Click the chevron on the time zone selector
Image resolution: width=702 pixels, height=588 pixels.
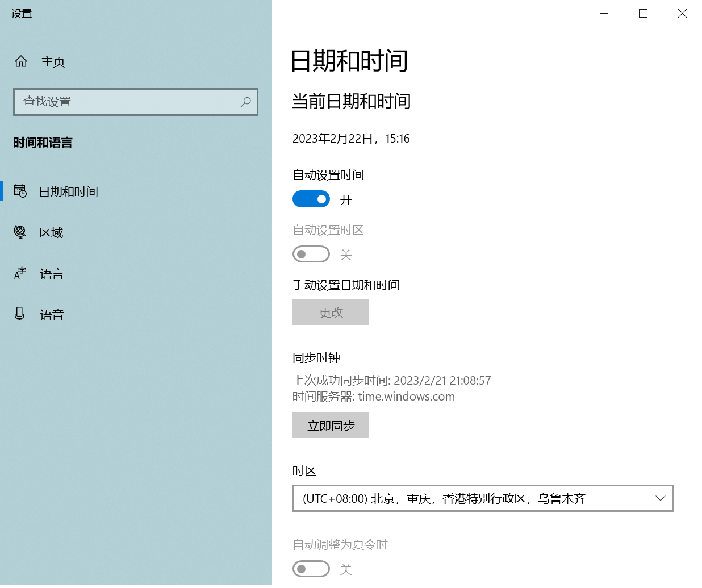(x=660, y=498)
